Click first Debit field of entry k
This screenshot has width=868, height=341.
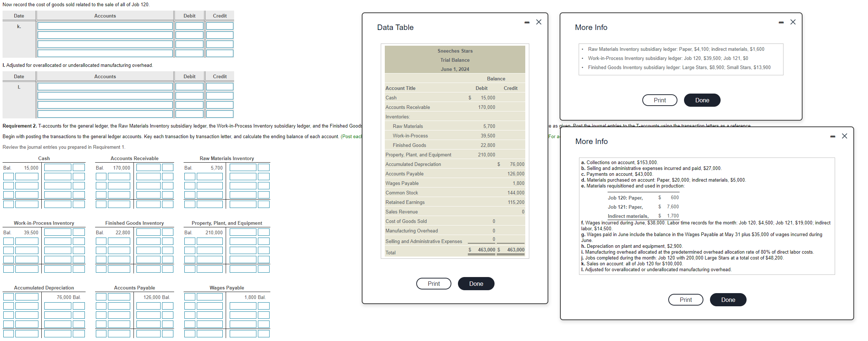[x=189, y=26]
